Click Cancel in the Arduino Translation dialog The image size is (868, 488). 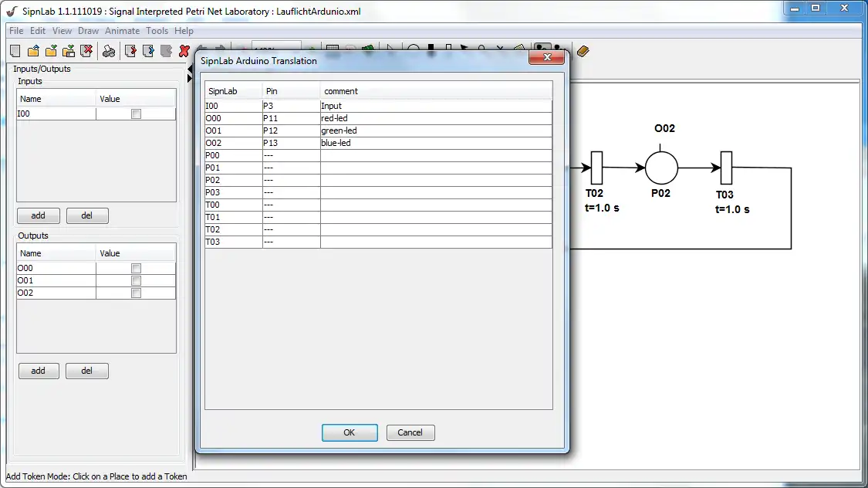point(410,432)
